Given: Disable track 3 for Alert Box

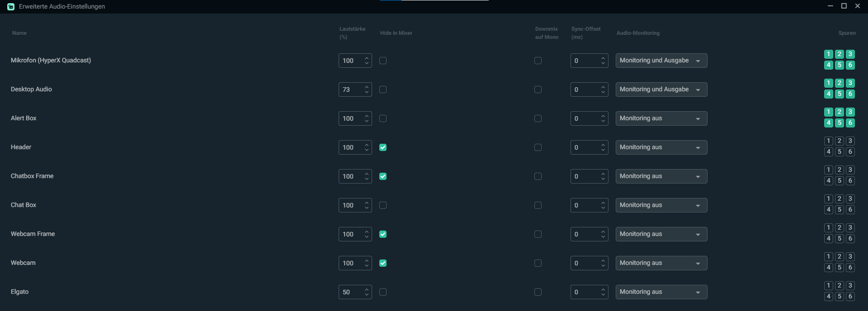Looking at the screenshot, I should pos(850,112).
